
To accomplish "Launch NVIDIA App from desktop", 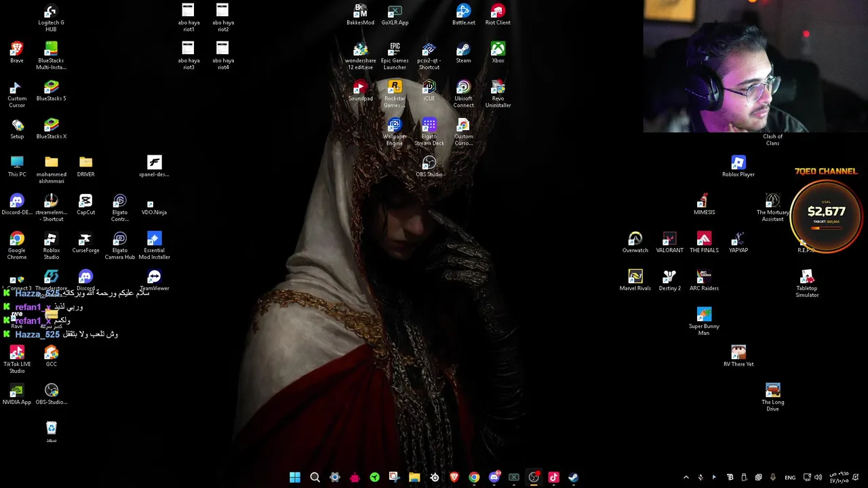I will coord(17,394).
